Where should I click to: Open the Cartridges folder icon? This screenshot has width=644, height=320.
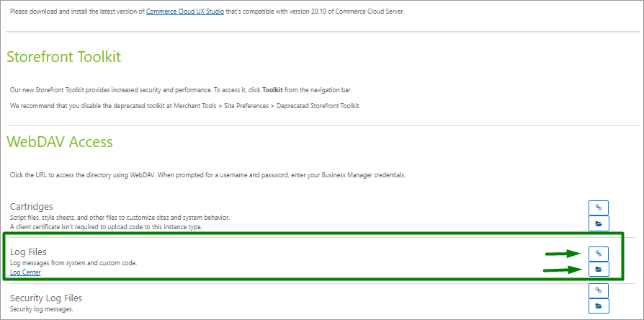pos(599,223)
